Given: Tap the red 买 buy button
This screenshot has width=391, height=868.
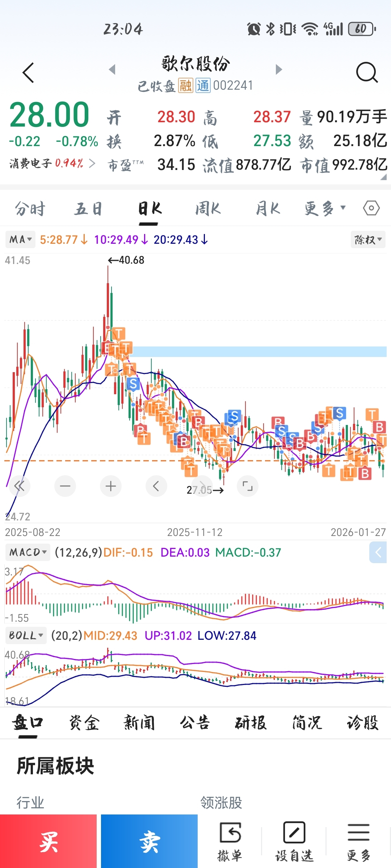Looking at the screenshot, I should click(48, 841).
